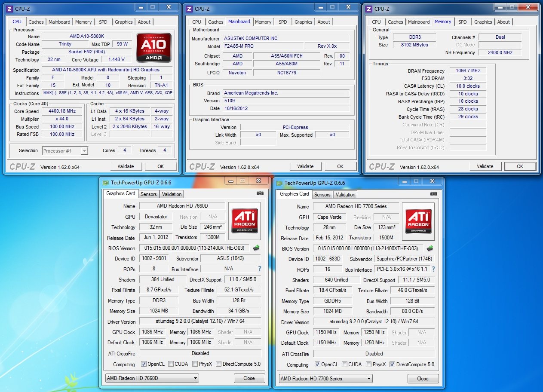Image resolution: width=543 pixels, height=392 pixels.
Task: Click the Bus Interface question mark in the Devastator GPU window
Action: [x=259, y=269]
